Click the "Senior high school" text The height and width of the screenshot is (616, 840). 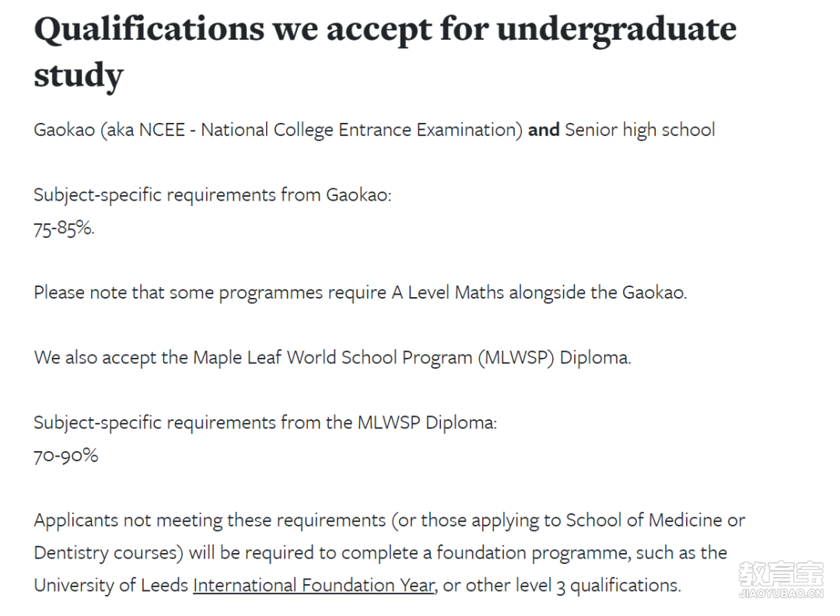639,130
